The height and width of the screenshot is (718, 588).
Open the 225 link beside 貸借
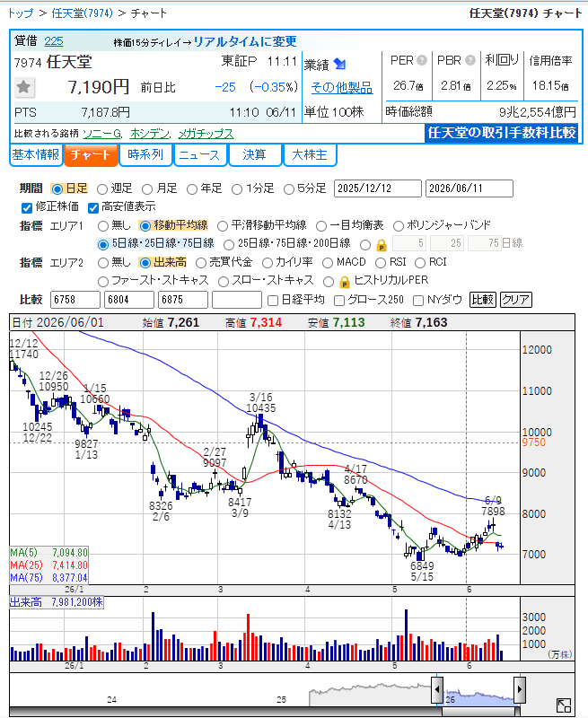pos(54,41)
